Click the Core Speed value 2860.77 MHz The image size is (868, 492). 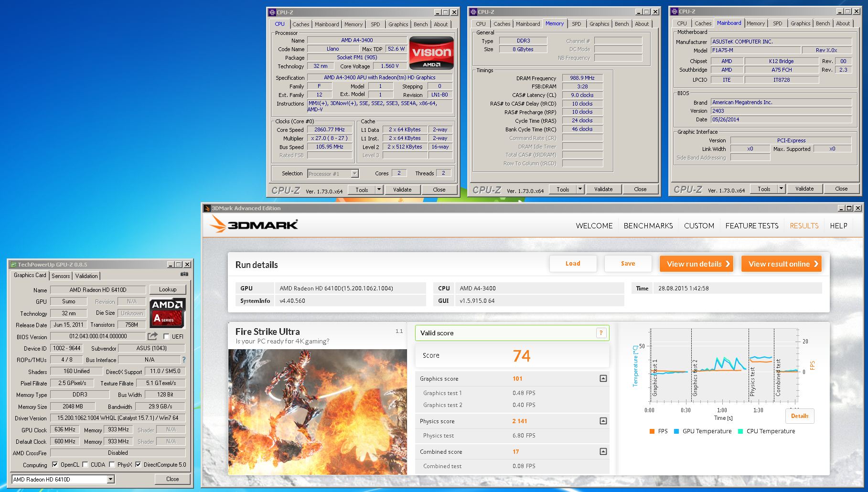[330, 129]
